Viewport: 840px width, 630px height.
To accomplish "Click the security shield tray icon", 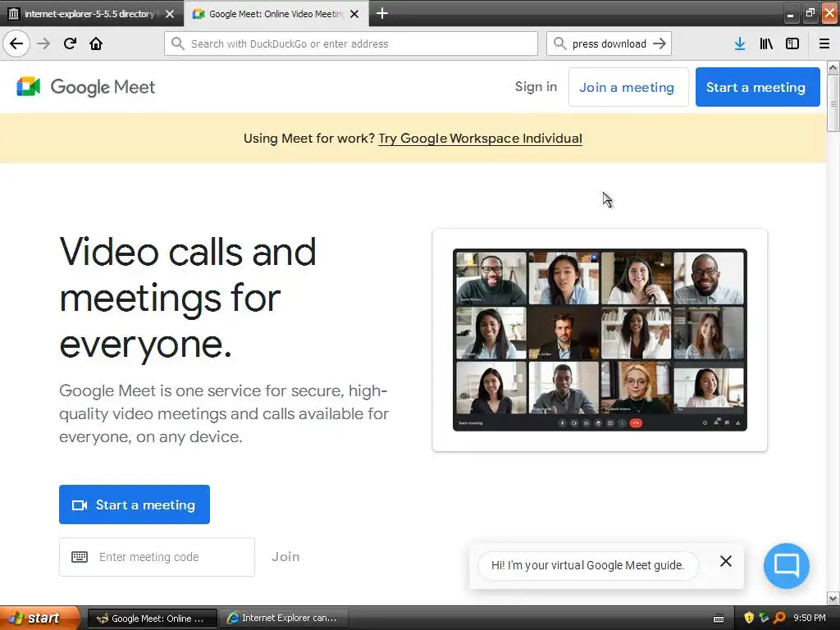I will (x=749, y=618).
